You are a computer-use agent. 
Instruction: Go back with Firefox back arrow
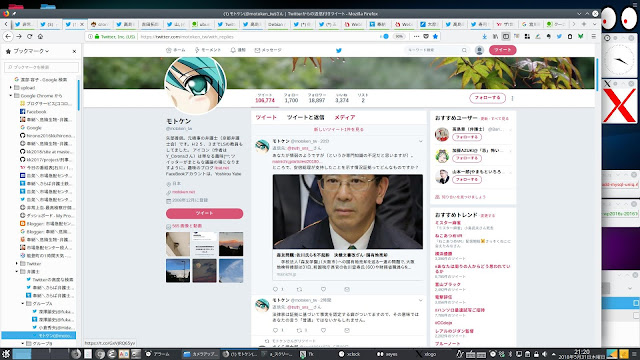pyautogui.click(x=8, y=36)
